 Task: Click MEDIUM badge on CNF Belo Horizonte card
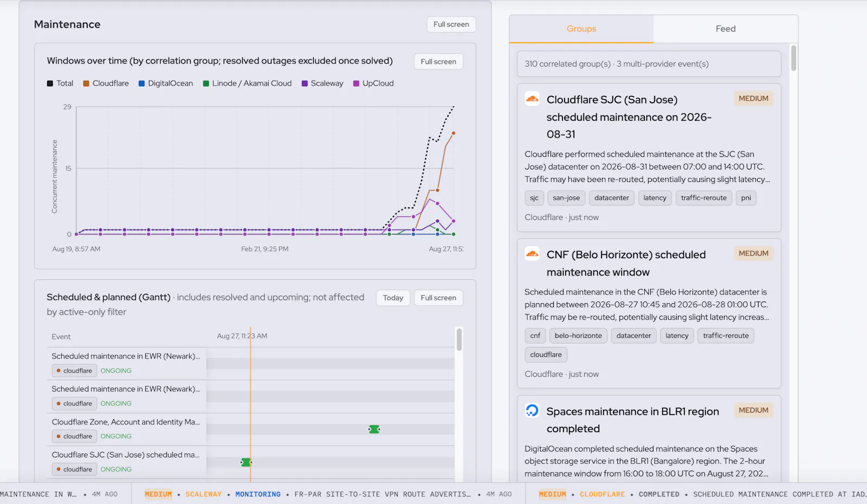pyautogui.click(x=753, y=253)
